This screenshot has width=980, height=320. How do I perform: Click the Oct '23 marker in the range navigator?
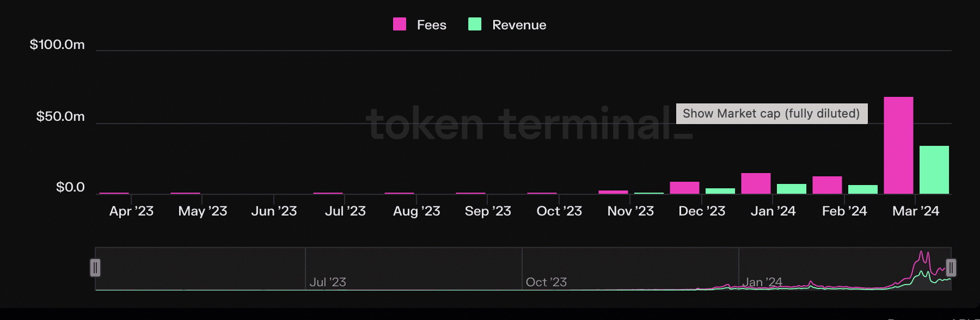click(546, 282)
